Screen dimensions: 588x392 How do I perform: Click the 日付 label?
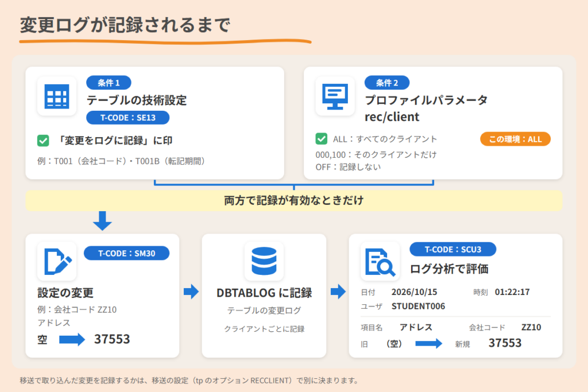368,292
